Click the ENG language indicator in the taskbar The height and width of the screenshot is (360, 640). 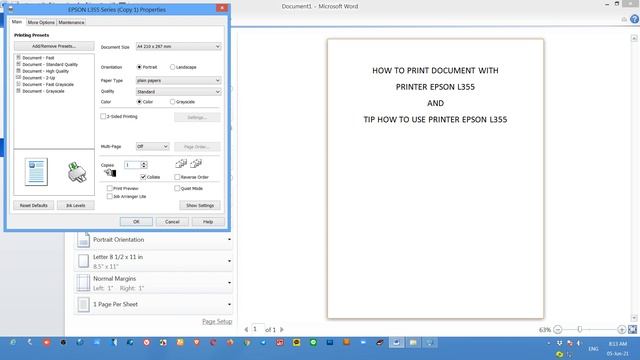(593, 349)
